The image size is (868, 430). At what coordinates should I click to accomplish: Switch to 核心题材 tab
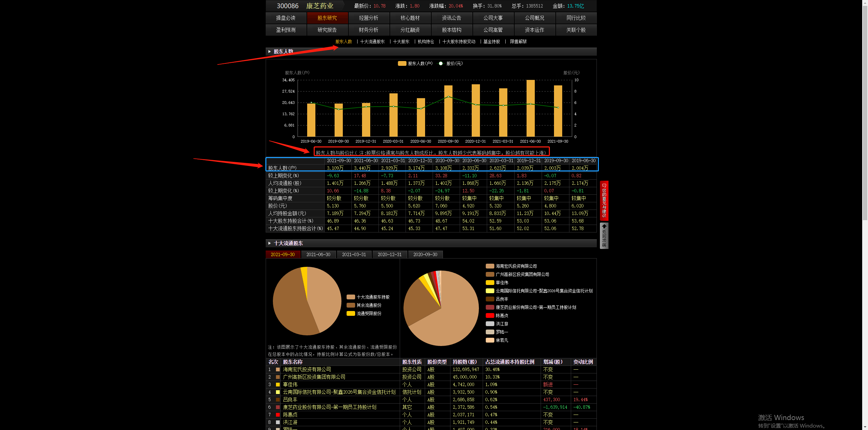coord(410,18)
